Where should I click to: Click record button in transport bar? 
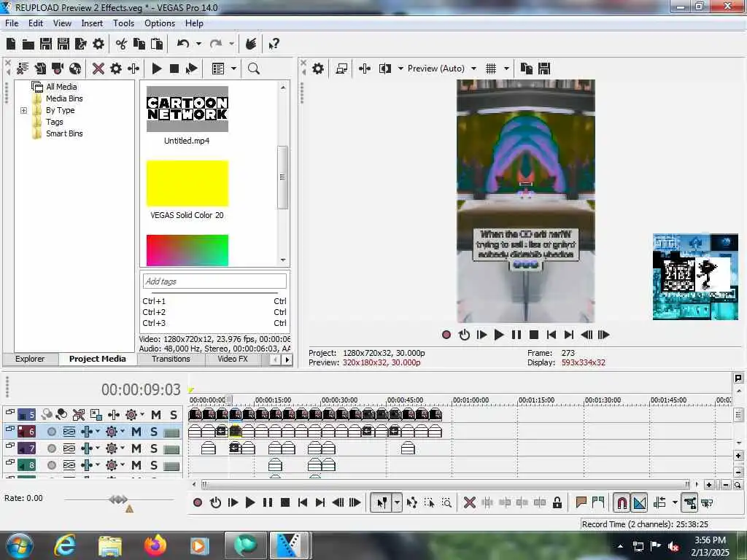coord(198,502)
